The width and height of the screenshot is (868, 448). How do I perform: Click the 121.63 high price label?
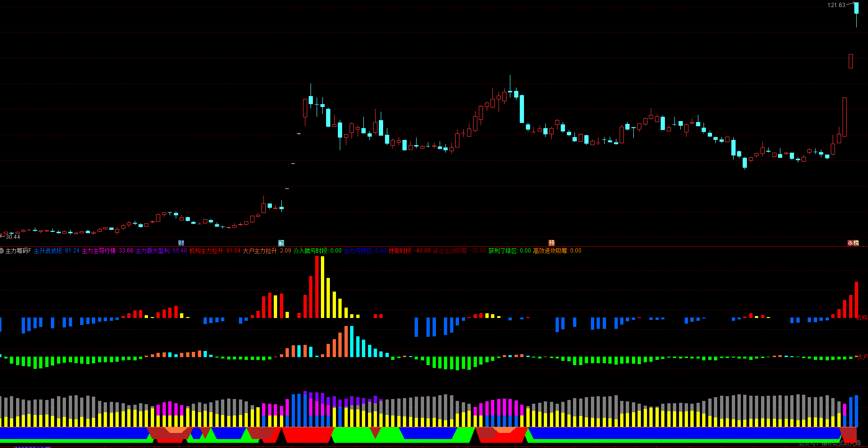point(836,5)
